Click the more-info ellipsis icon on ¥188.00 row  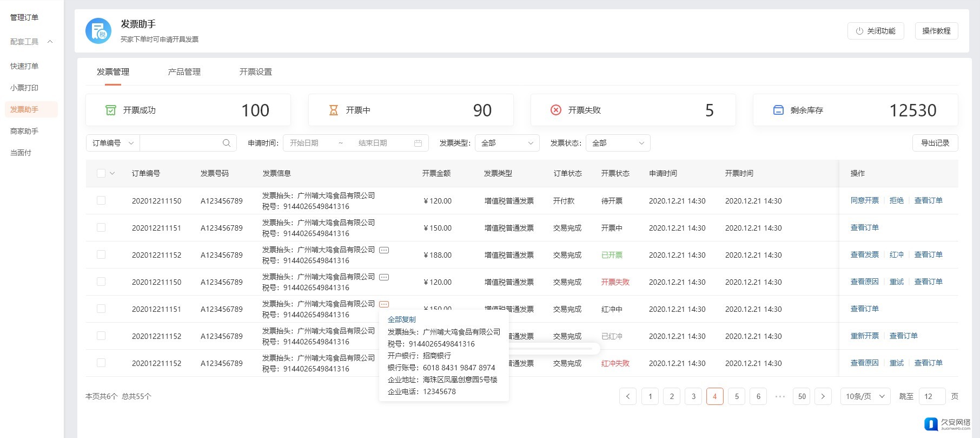tap(384, 250)
